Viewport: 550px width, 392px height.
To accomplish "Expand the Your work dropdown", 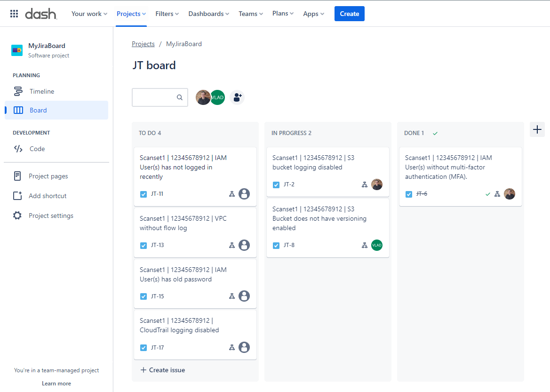I will point(89,14).
